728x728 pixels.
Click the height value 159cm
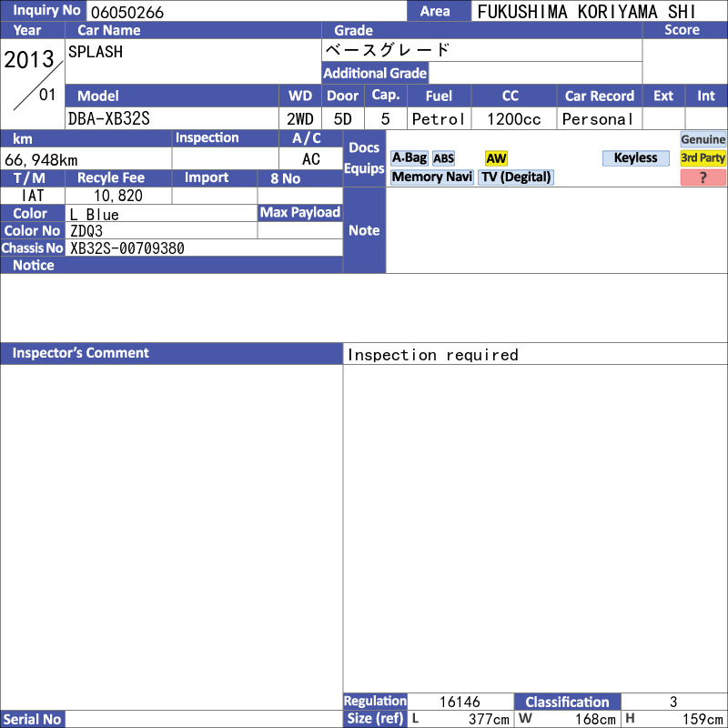point(703,719)
